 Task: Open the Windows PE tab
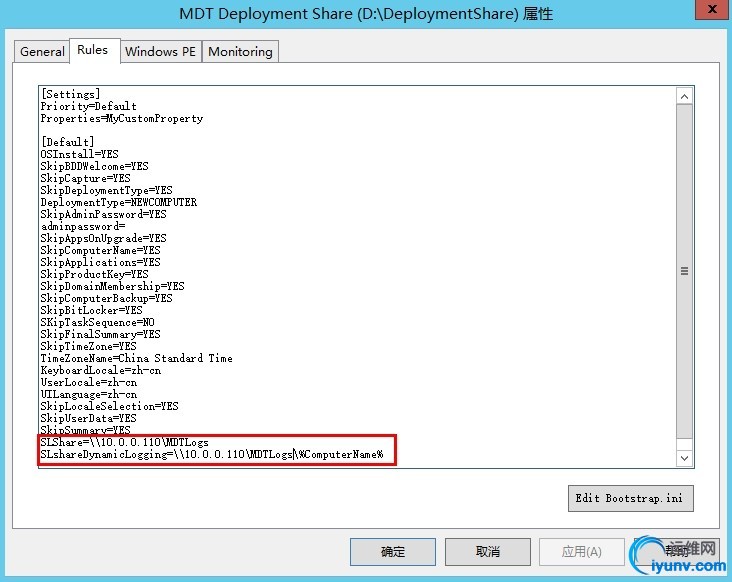pyautogui.click(x=160, y=51)
